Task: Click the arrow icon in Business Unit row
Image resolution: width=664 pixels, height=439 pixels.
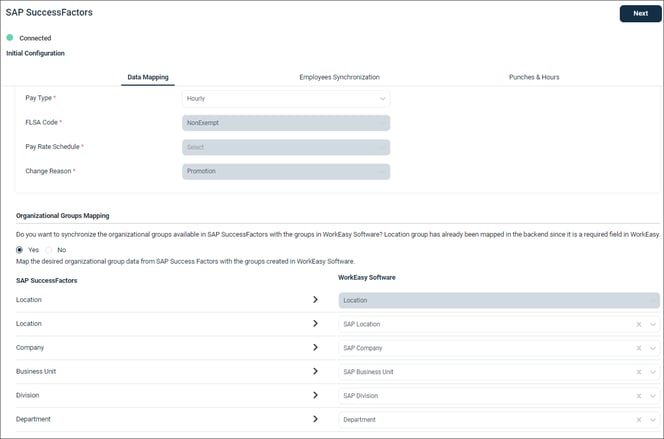Action: [315, 371]
